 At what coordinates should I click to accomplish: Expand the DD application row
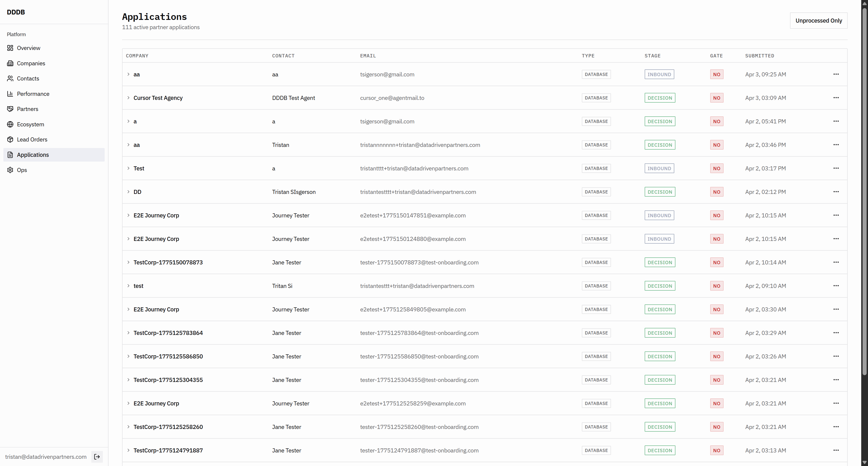click(x=128, y=192)
